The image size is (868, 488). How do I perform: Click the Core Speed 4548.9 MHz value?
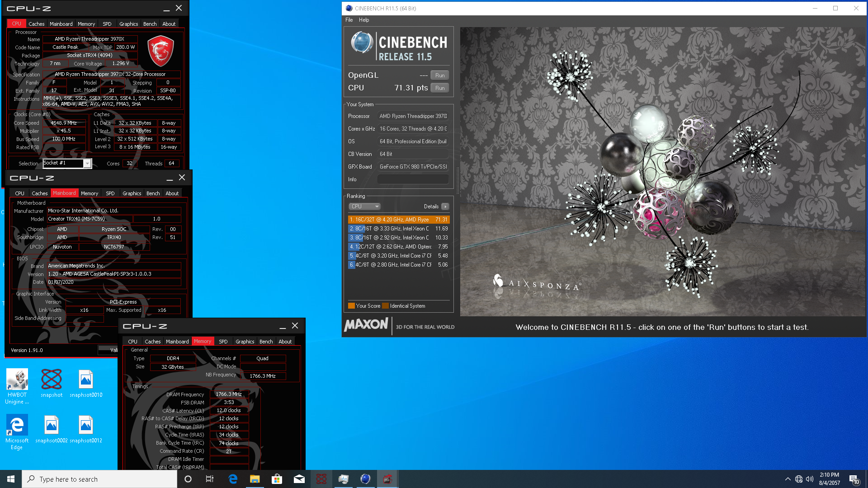click(64, 123)
